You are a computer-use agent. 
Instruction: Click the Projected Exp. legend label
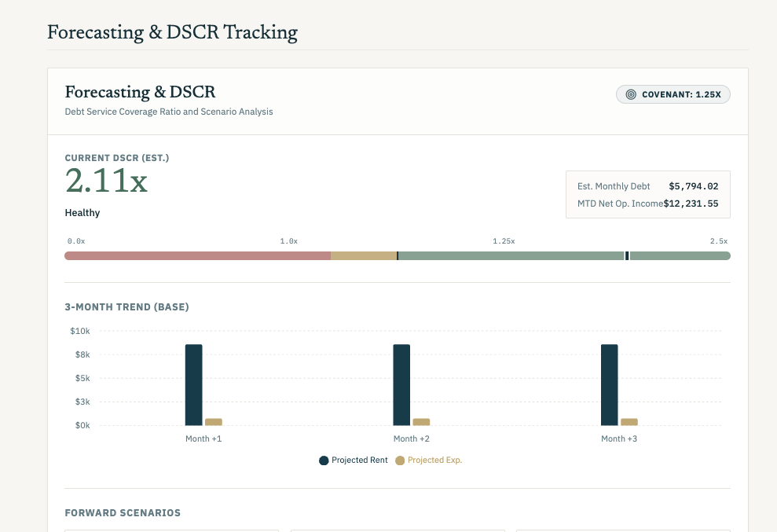[434, 460]
